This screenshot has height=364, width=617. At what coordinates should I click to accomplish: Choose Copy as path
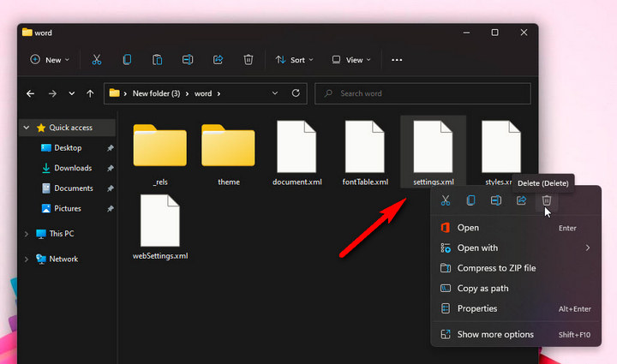click(516, 288)
